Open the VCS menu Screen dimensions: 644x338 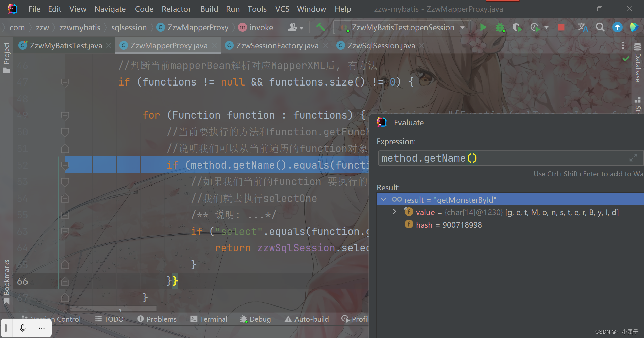pos(282,9)
